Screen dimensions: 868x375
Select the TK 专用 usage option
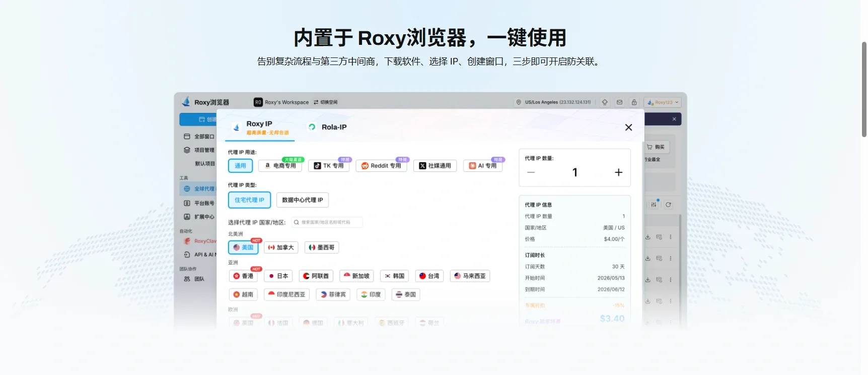[329, 166]
